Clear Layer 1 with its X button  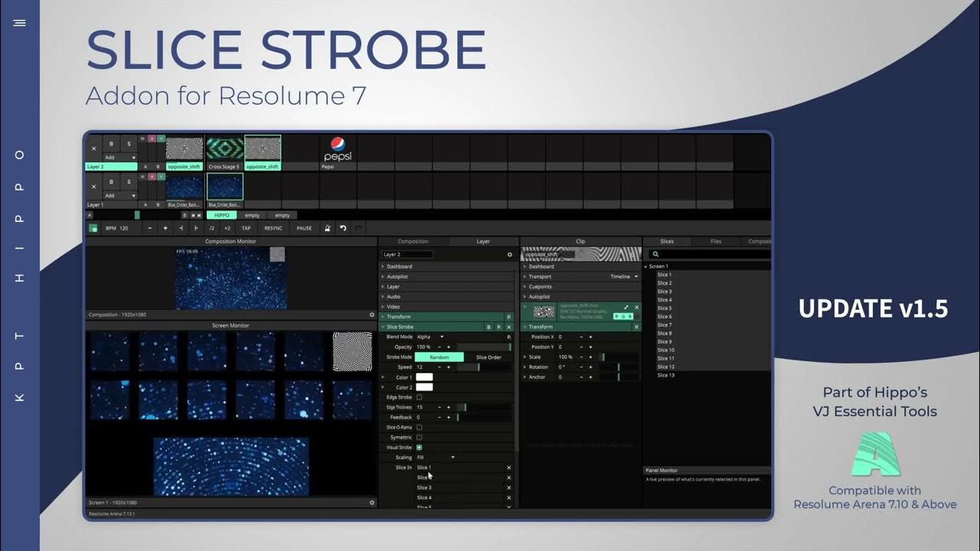click(94, 186)
